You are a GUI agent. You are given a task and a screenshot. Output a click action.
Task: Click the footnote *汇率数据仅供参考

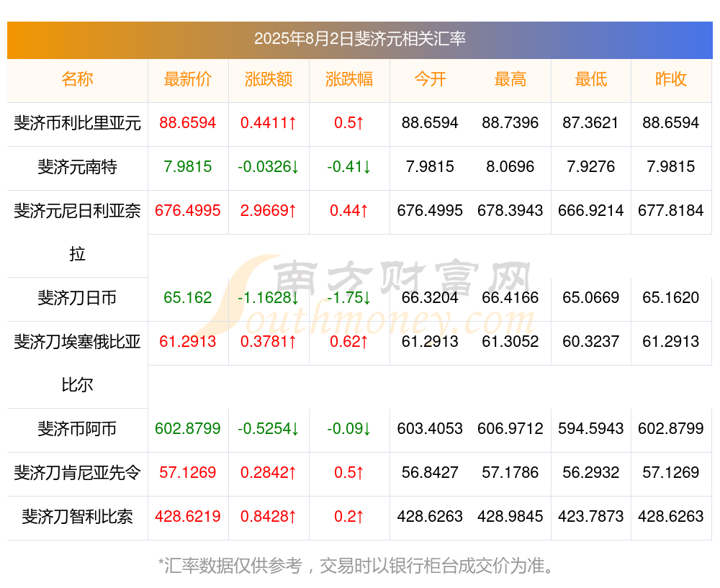point(230,566)
